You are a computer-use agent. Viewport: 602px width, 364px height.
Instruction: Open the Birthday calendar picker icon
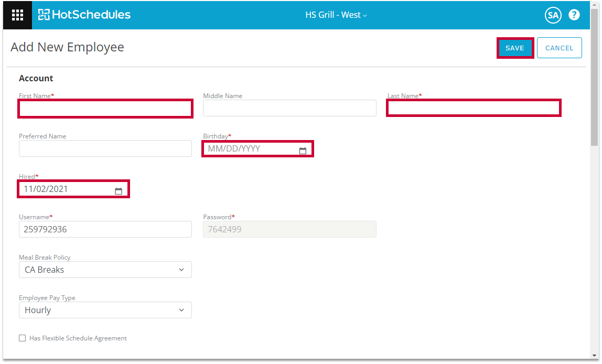[x=303, y=151]
